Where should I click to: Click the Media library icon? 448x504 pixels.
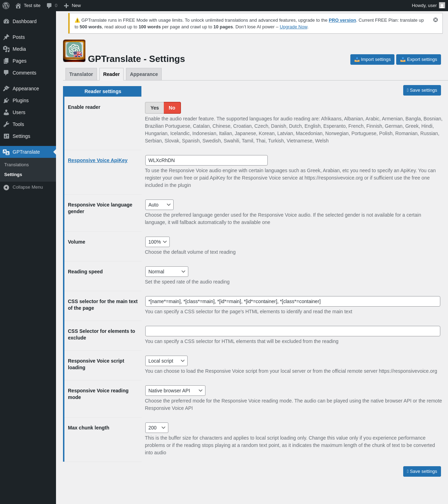click(x=6, y=49)
